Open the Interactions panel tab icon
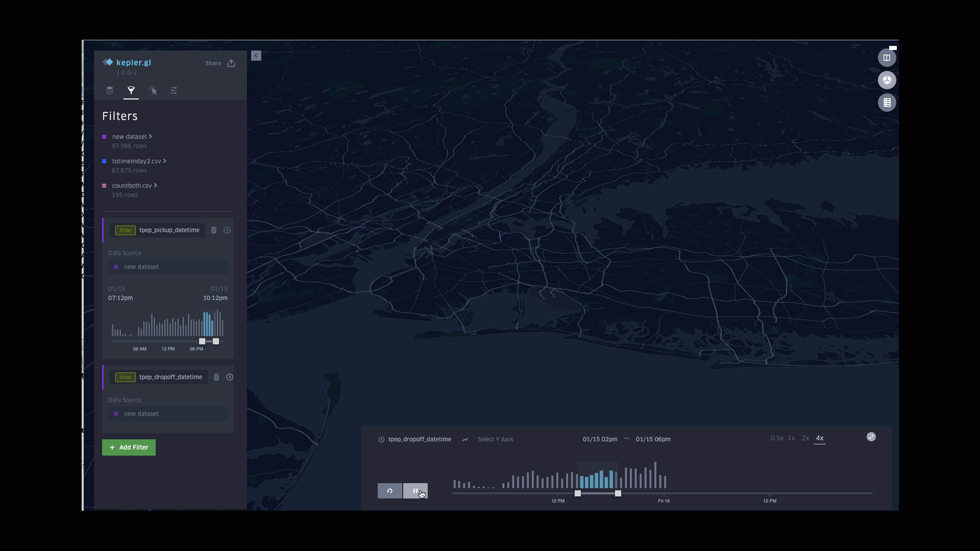This screenshot has width=980, height=551. click(153, 90)
